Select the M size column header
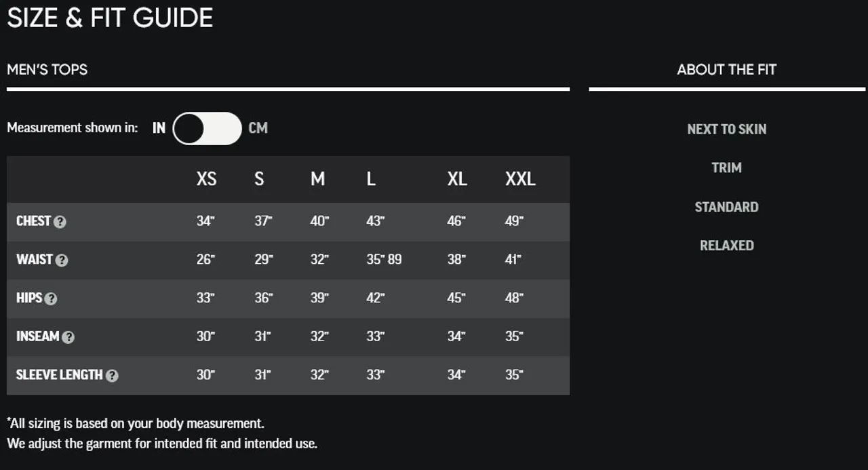Image resolution: width=868 pixels, height=470 pixels. [318, 179]
